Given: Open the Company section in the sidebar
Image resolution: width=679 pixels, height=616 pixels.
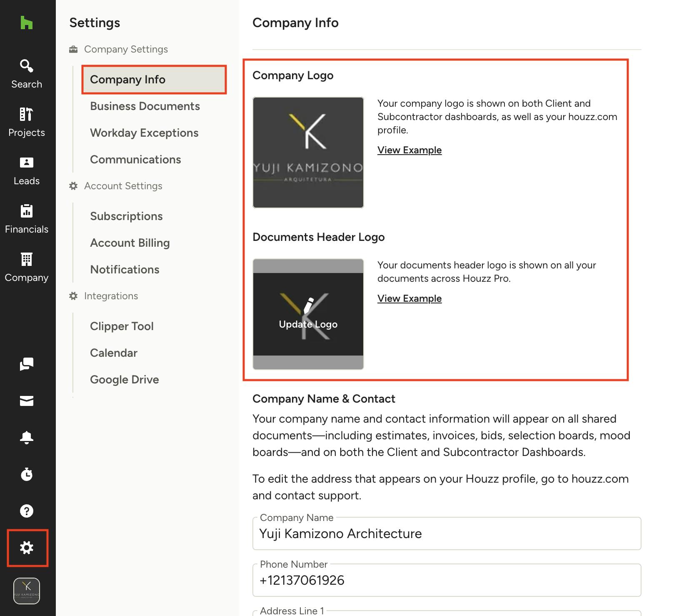Looking at the screenshot, I should point(27,267).
